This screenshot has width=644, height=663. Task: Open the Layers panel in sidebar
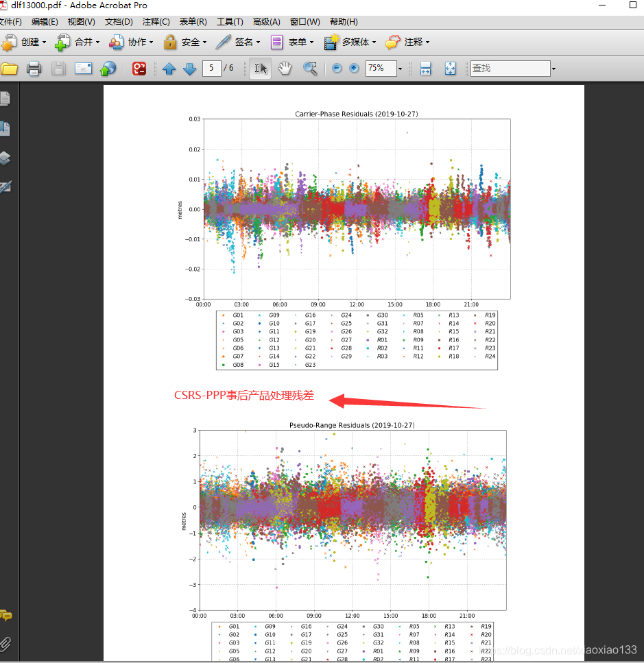point(5,158)
